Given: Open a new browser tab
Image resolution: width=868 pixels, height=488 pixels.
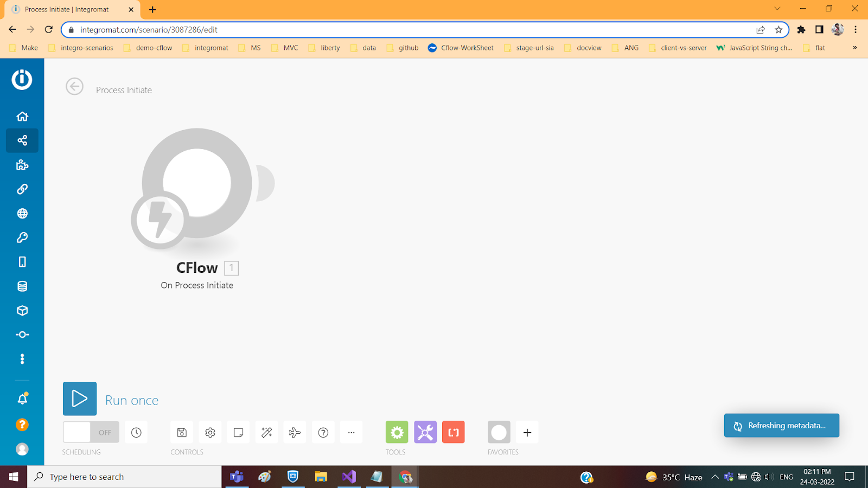Looking at the screenshot, I should 152,10.
